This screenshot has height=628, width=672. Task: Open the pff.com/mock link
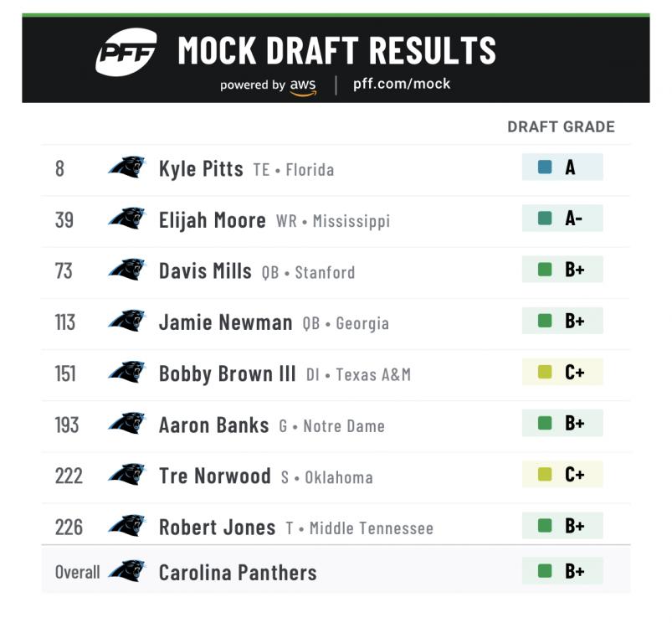(x=402, y=84)
